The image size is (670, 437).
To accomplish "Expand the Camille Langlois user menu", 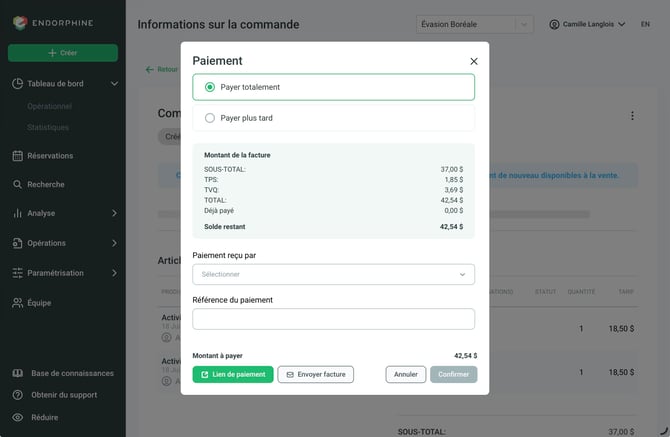I will pos(587,24).
